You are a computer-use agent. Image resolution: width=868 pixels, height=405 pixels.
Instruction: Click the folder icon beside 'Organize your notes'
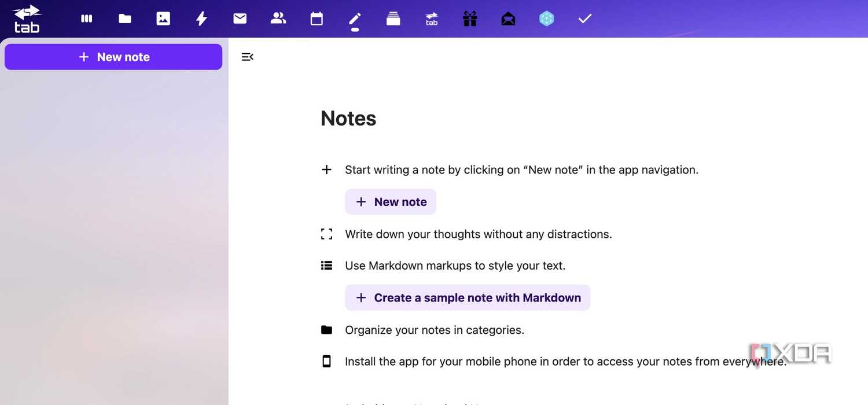(x=326, y=330)
